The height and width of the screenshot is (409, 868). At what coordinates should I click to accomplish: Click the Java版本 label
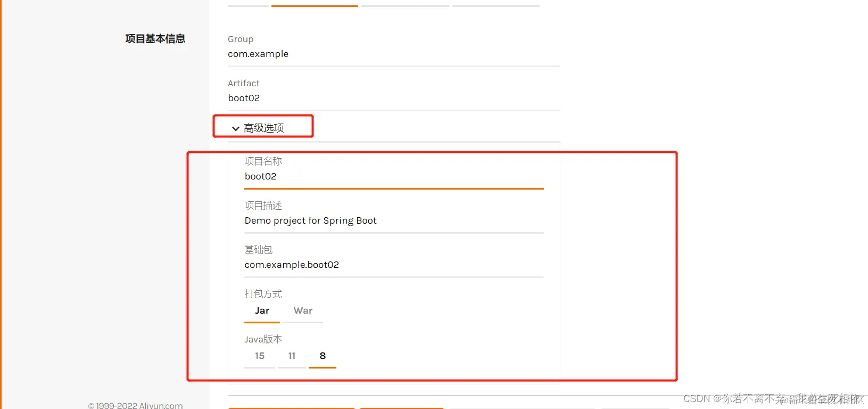[x=263, y=339]
